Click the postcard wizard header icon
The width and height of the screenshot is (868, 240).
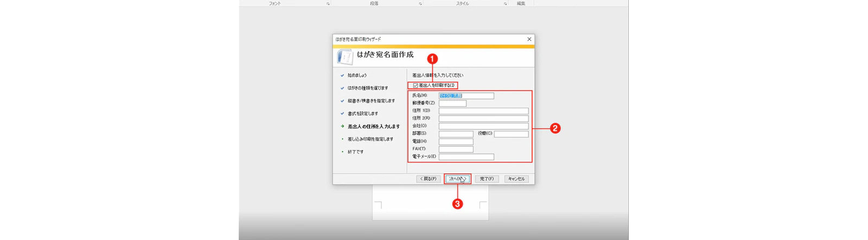coord(345,56)
